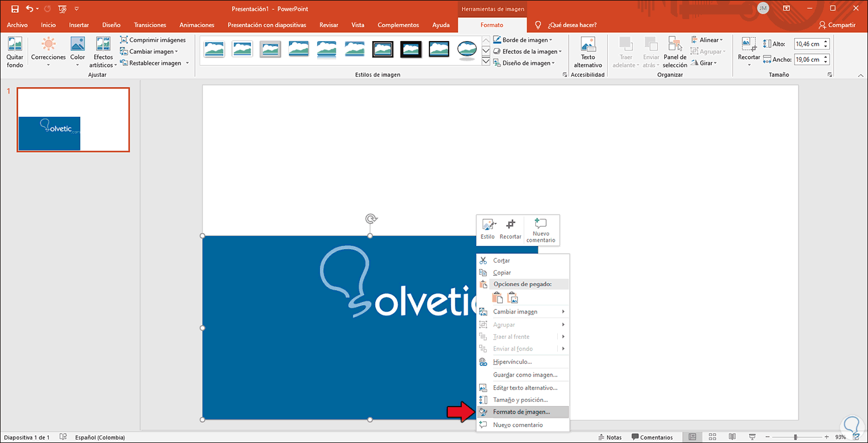This screenshot has width=868, height=443.
Task: Expand the full Estilos de imagen gallery
Action: [x=486, y=61]
